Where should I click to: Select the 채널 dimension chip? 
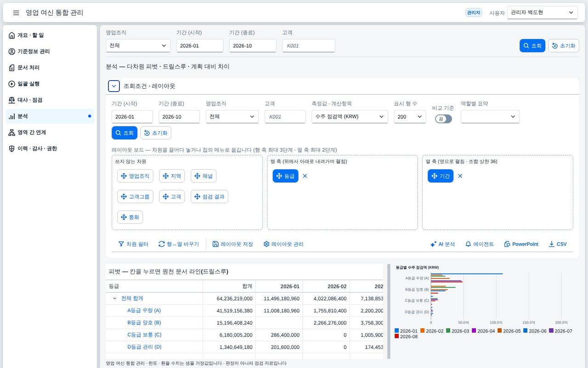pyautogui.click(x=204, y=176)
